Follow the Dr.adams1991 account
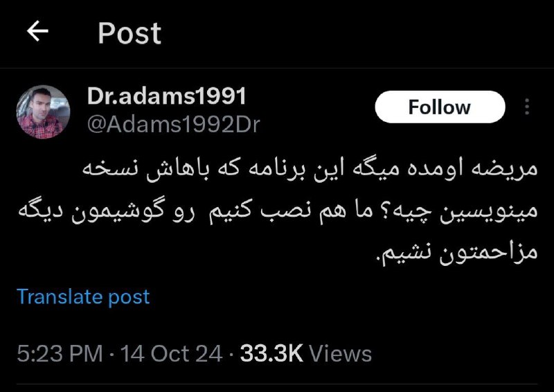The height and width of the screenshot is (392, 554). point(440,107)
